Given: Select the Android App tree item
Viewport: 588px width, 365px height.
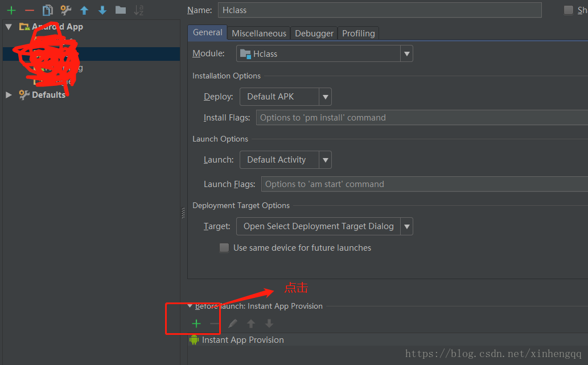Looking at the screenshot, I should coord(57,27).
